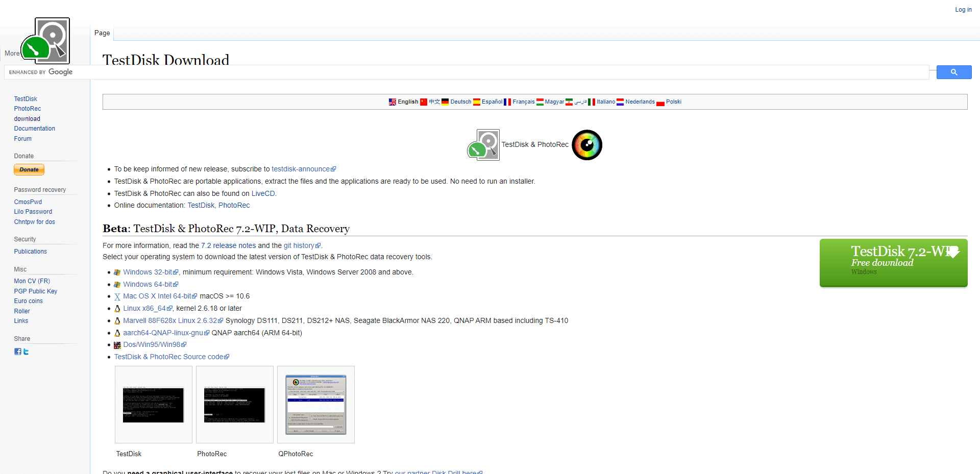Share the page on Twitter
The width and height of the screenshot is (980, 474).
[x=26, y=351]
